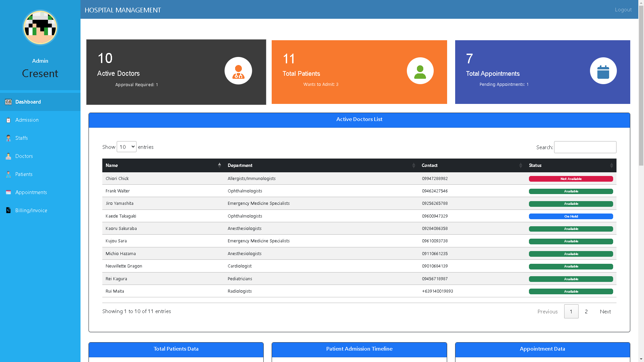Click the Allergists/Immunologists department cell

321,178
